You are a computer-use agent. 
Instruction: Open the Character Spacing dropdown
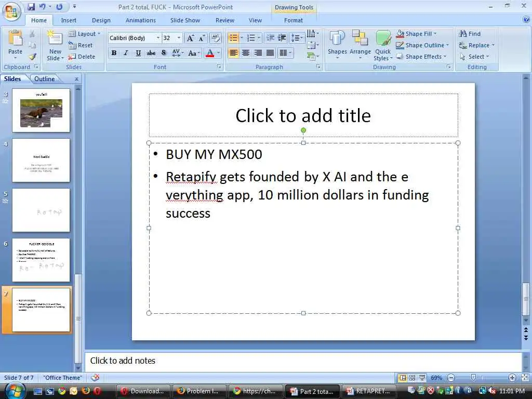coord(178,53)
